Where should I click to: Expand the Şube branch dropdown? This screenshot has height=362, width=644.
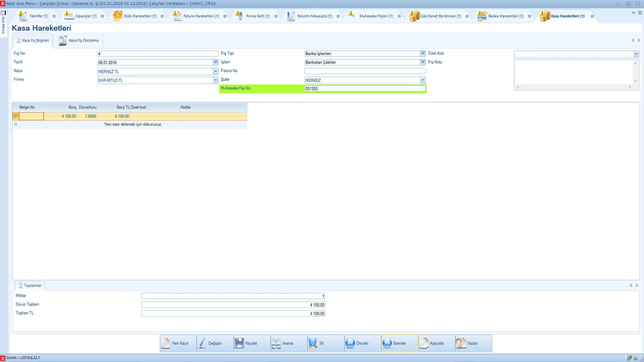pos(422,80)
